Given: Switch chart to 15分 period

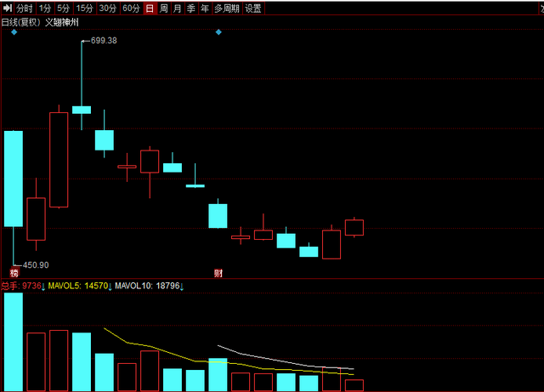Looking at the screenshot, I should 85,9.
